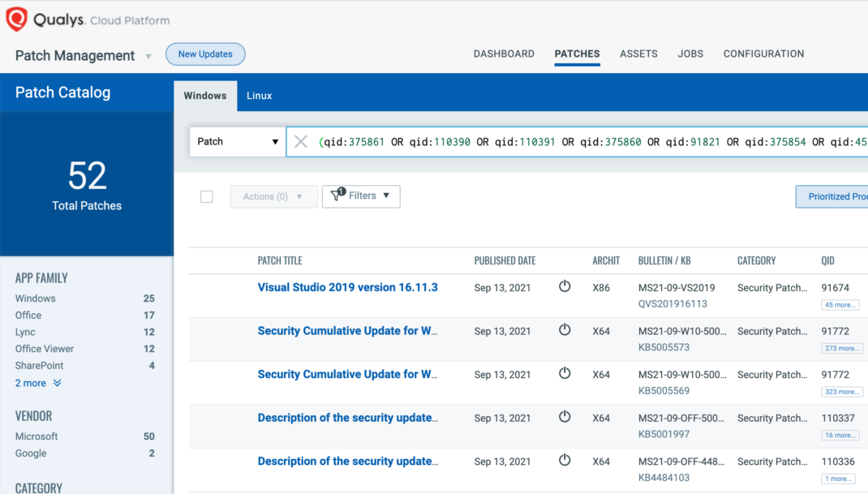Viewport: 868px width, 494px height.
Task: Open security update description for KB5001997
Action: click(348, 418)
